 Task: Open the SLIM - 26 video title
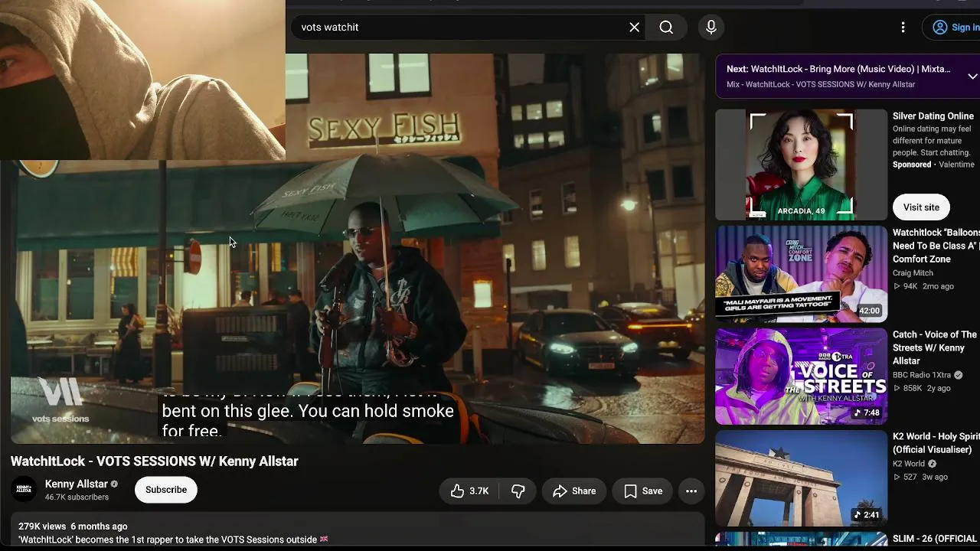pyautogui.click(x=936, y=540)
